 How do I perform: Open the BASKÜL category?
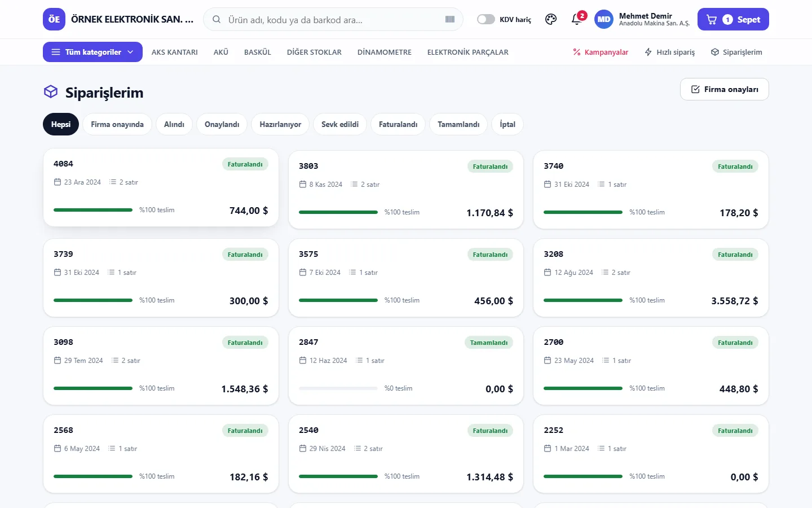click(258, 52)
